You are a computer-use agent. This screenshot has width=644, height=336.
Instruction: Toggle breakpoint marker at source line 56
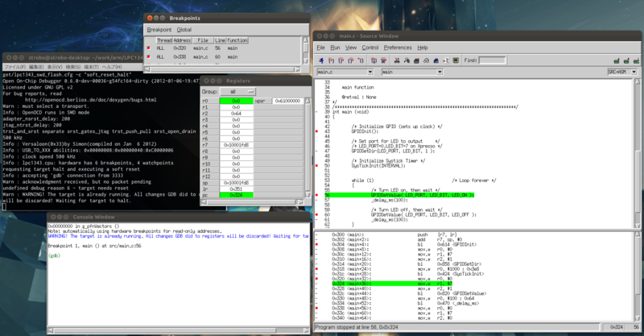(316, 195)
